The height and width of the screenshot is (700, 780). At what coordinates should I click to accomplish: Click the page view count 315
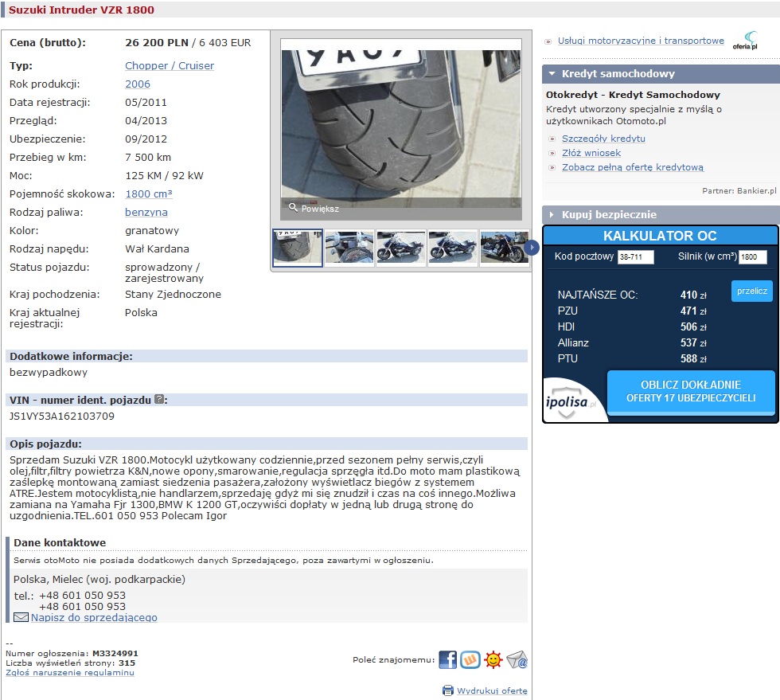(x=127, y=663)
